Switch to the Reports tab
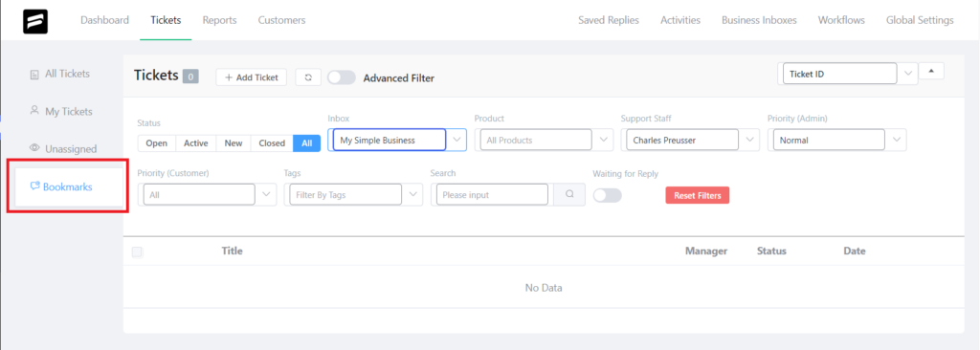 219,20
